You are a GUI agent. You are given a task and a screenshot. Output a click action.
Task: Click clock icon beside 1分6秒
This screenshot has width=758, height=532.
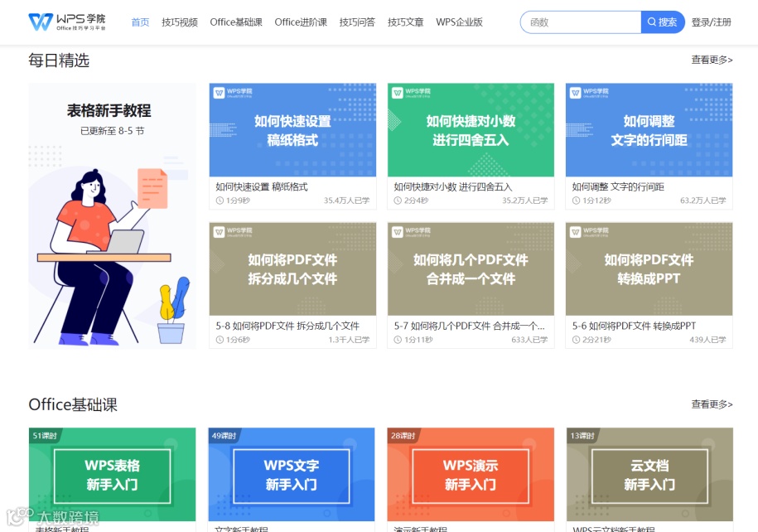tap(220, 340)
